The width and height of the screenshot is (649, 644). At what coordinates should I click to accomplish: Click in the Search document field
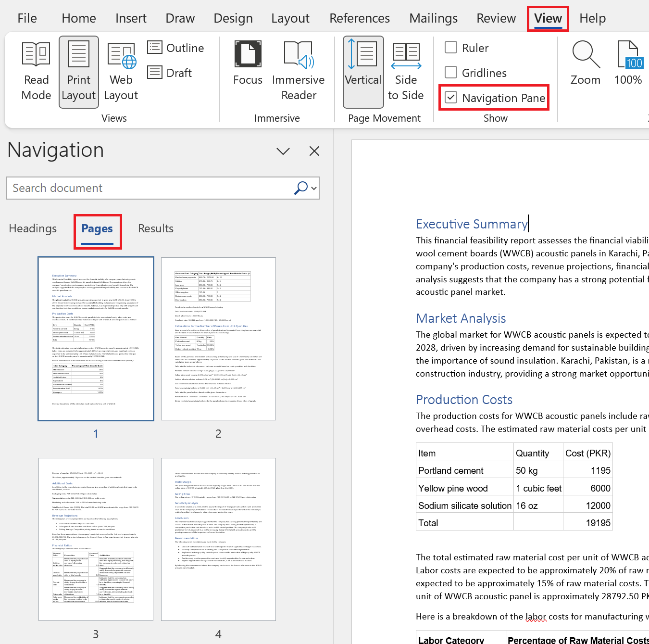click(144, 188)
